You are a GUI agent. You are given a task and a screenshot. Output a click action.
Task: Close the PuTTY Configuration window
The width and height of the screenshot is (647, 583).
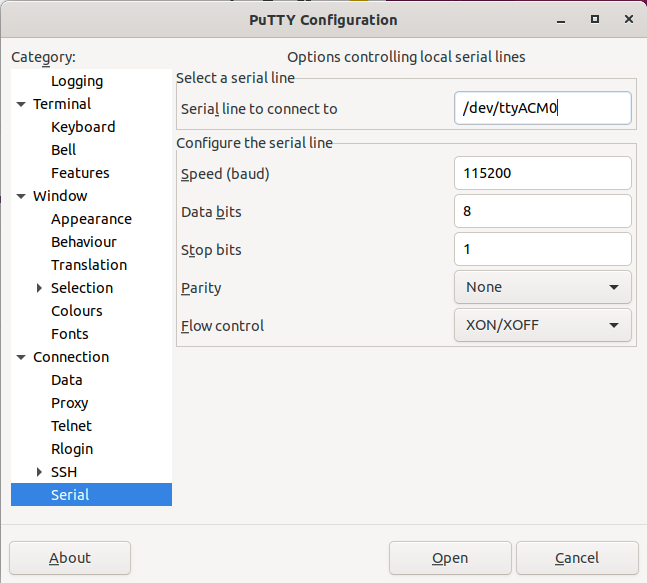click(629, 19)
